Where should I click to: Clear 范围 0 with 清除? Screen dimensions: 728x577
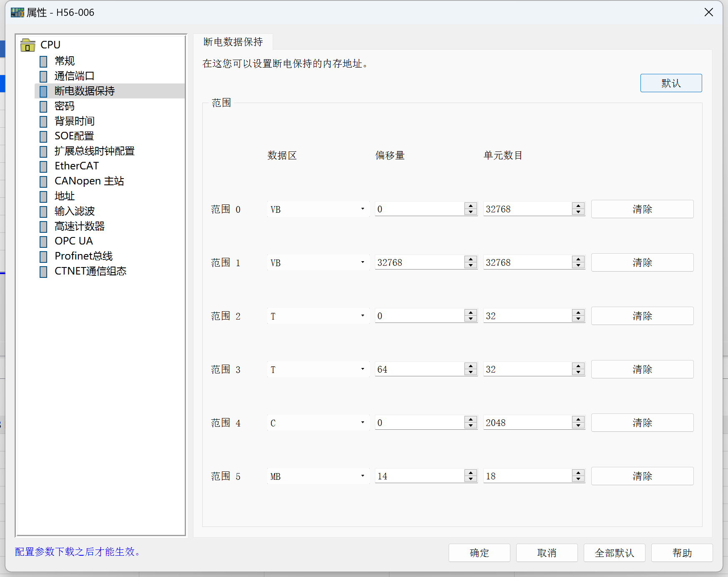[642, 209]
